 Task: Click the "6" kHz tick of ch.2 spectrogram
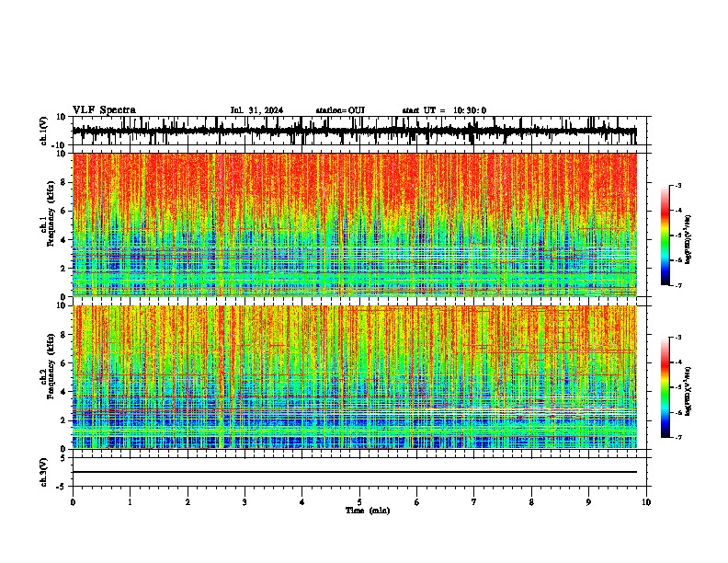click(63, 363)
